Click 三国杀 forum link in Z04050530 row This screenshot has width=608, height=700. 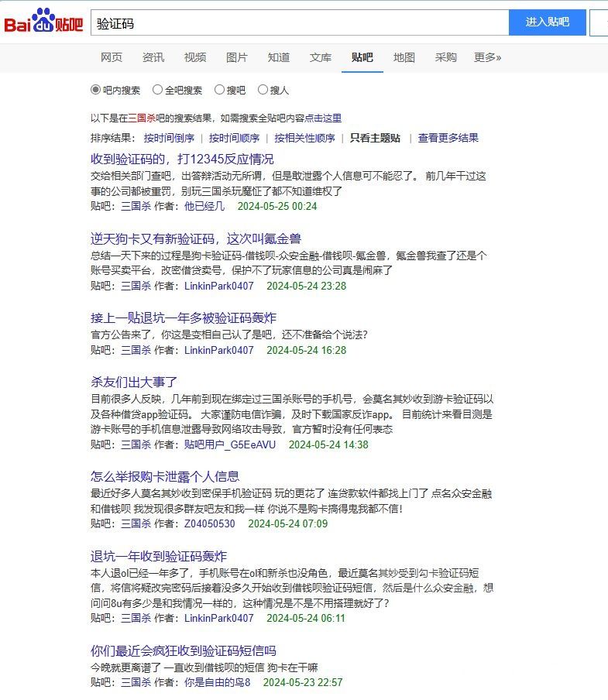136,524
